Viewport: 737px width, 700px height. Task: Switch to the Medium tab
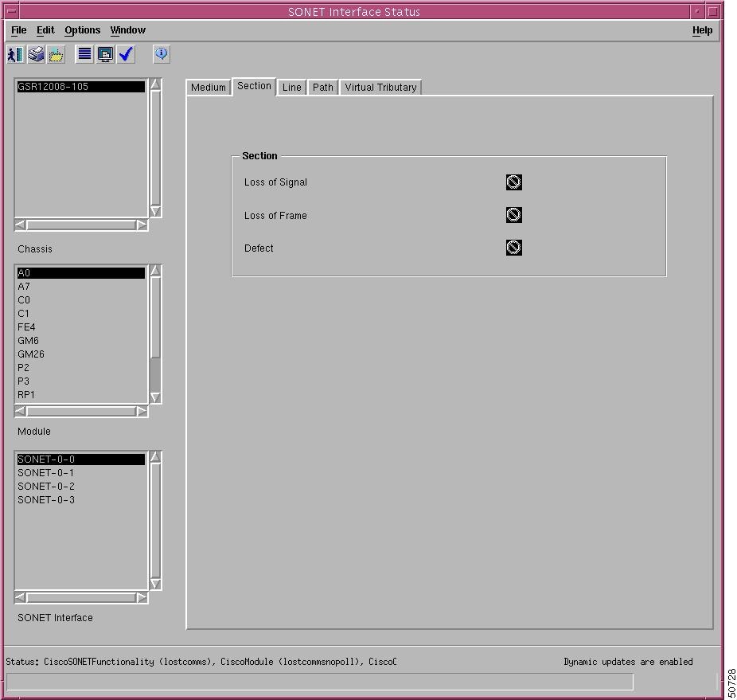pyautogui.click(x=209, y=88)
